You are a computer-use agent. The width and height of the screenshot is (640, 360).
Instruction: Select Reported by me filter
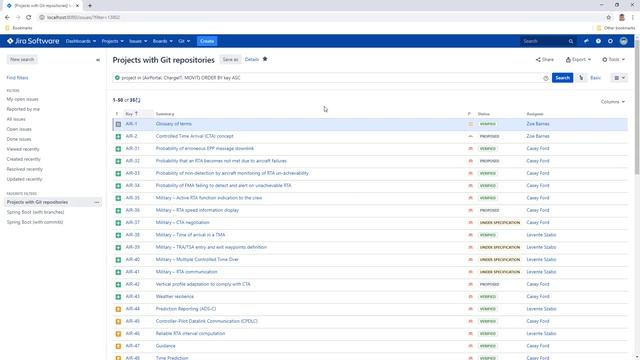23,109
